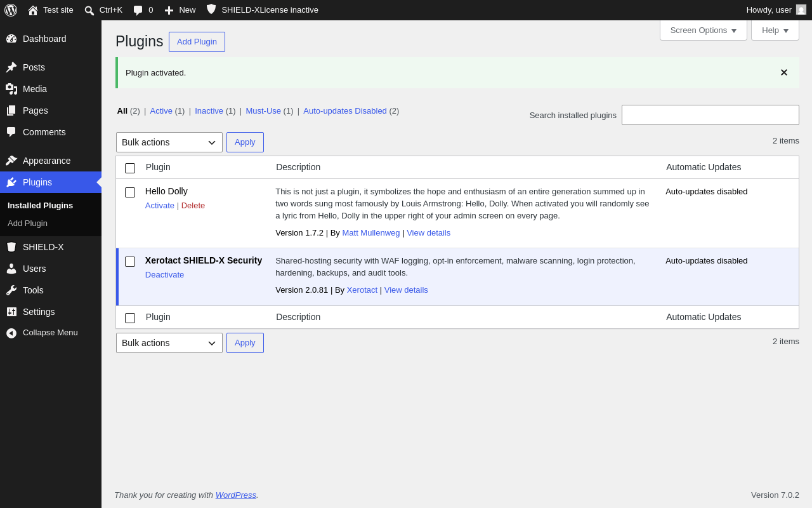Click the Hello Dolly plugin name

(166, 191)
